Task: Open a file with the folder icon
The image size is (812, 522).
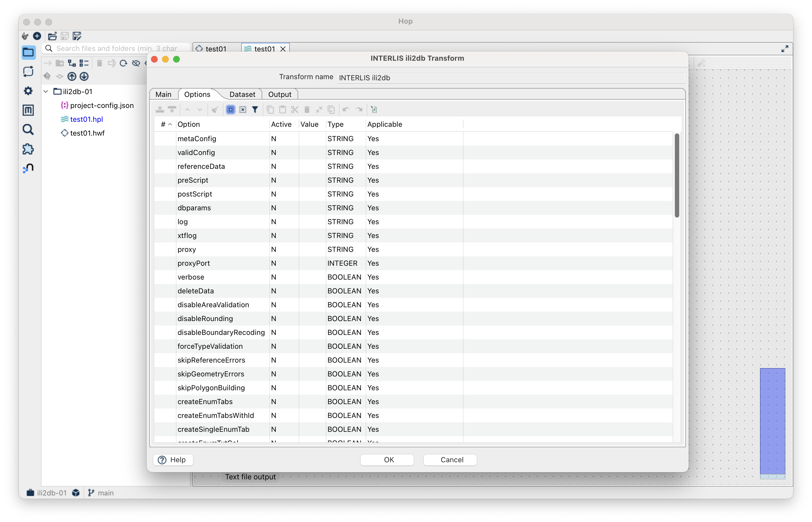Action: coord(52,36)
